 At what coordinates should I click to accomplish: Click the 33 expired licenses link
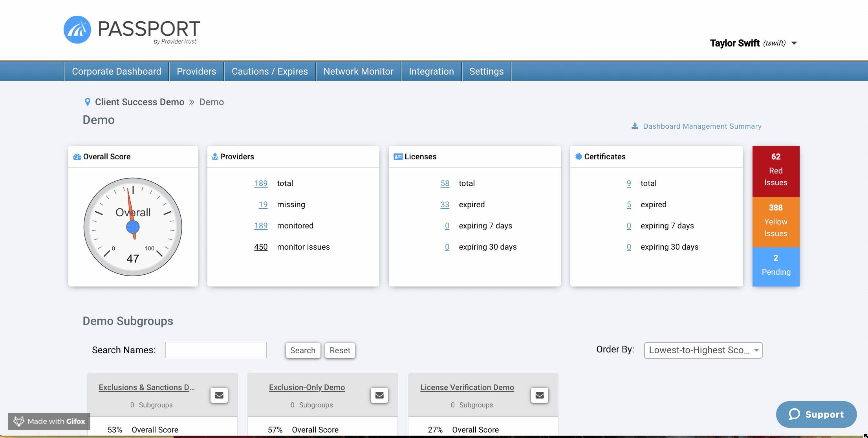click(445, 204)
